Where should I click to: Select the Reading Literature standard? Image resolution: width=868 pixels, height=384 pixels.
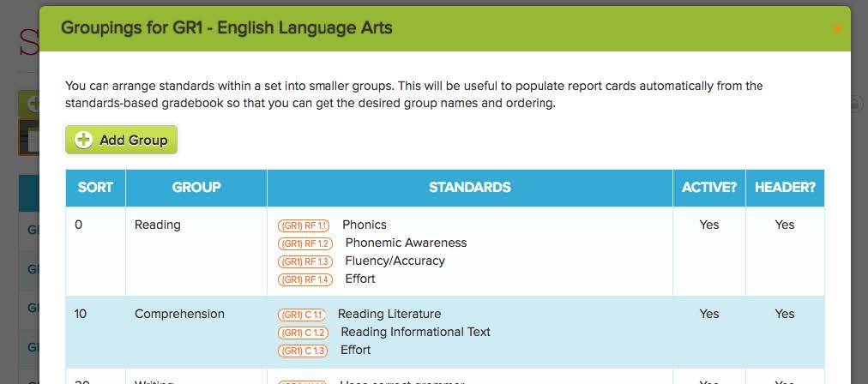coord(389,314)
